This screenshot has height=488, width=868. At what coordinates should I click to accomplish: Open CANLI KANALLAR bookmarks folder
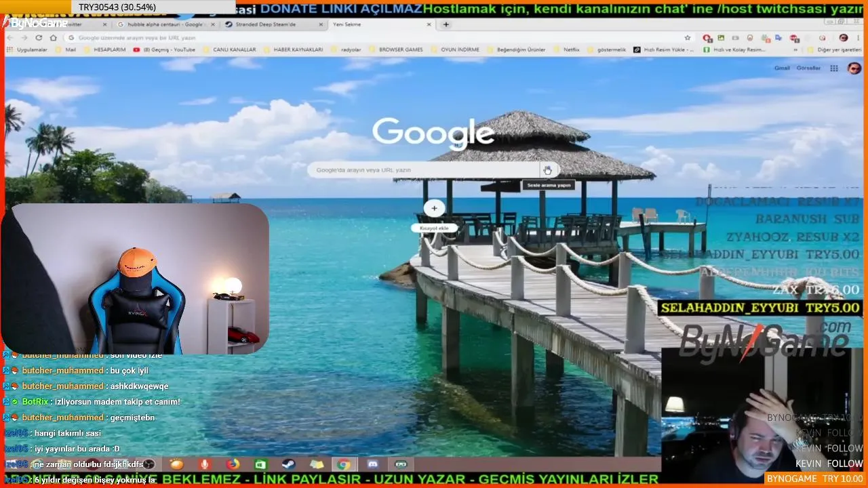(229, 50)
